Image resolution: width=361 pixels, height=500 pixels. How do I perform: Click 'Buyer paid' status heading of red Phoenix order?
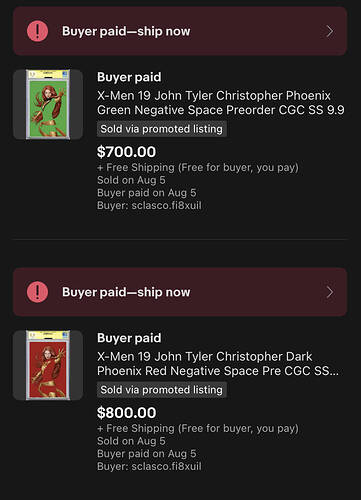coord(129,338)
